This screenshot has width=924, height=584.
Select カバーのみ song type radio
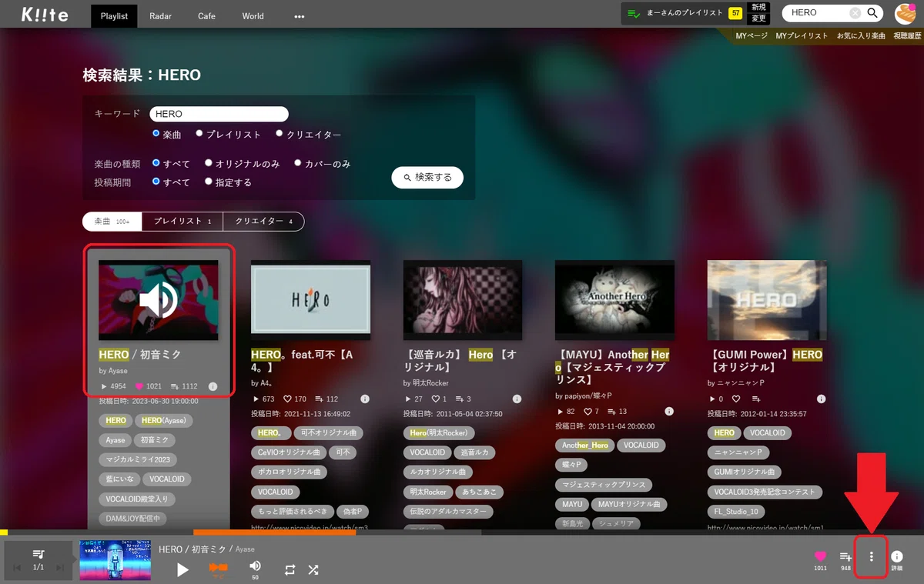(x=298, y=163)
